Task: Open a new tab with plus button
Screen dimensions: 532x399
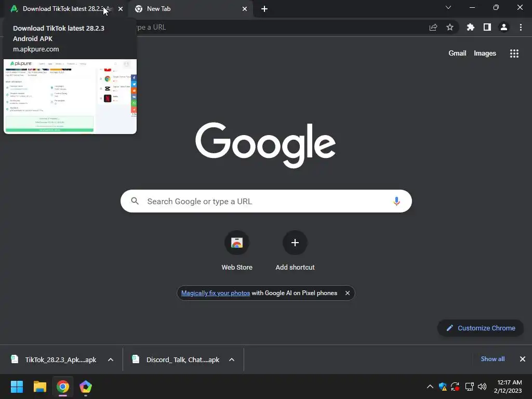Action: pos(264,9)
